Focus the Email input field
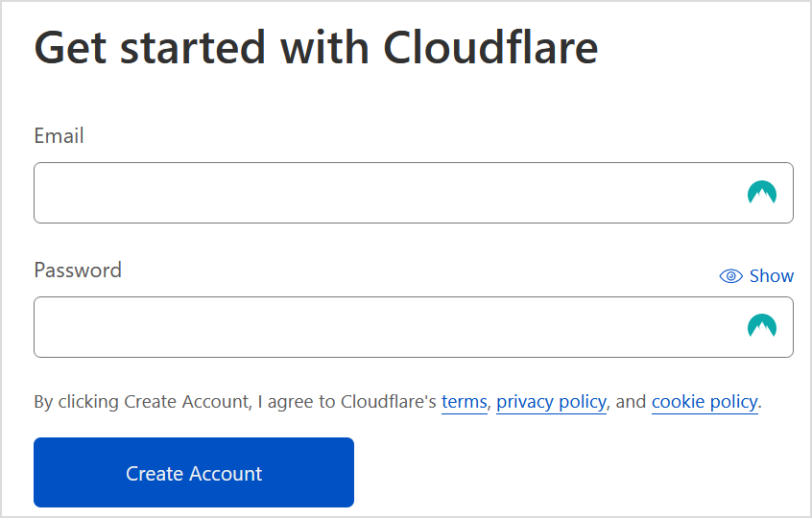 point(414,193)
